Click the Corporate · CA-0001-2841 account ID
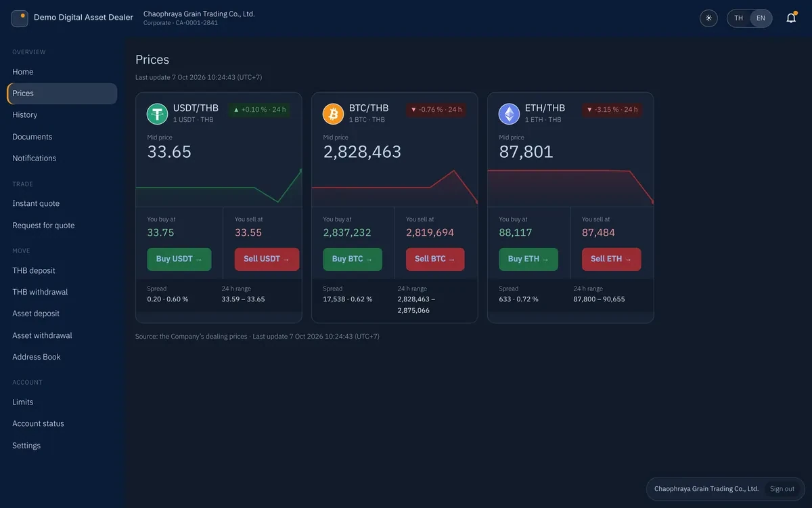The image size is (812, 508). (x=181, y=23)
